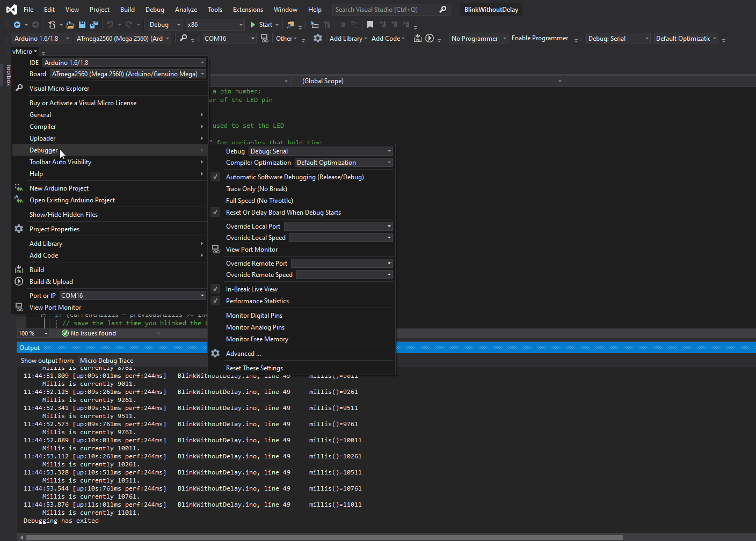Toggle Monitor Analog Pins
This screenshot has height=541, width=756.
pos(302,327)
